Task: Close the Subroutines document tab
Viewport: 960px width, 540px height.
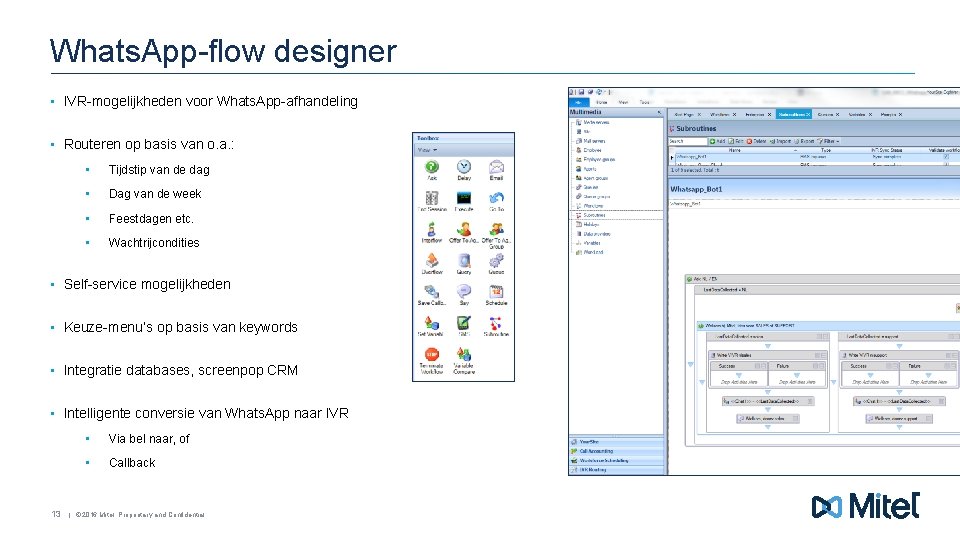Action: click(x=808, y=114)
